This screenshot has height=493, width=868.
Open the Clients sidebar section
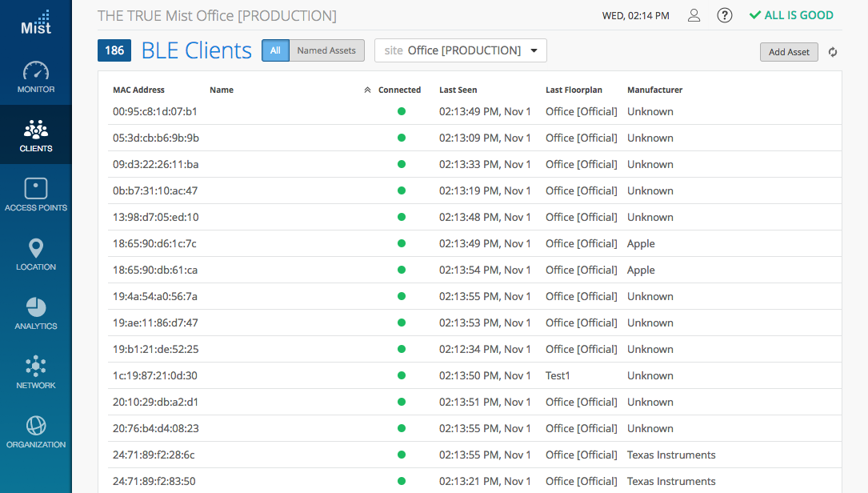36,134
